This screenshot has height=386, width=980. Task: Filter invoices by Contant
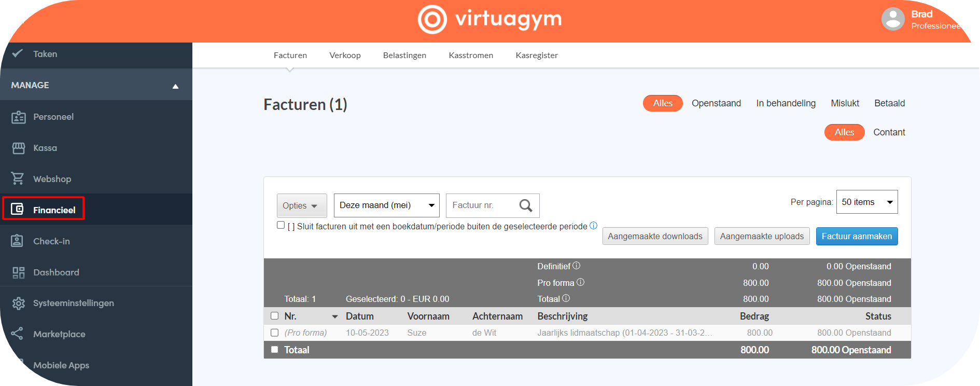[x=889, y=132]
